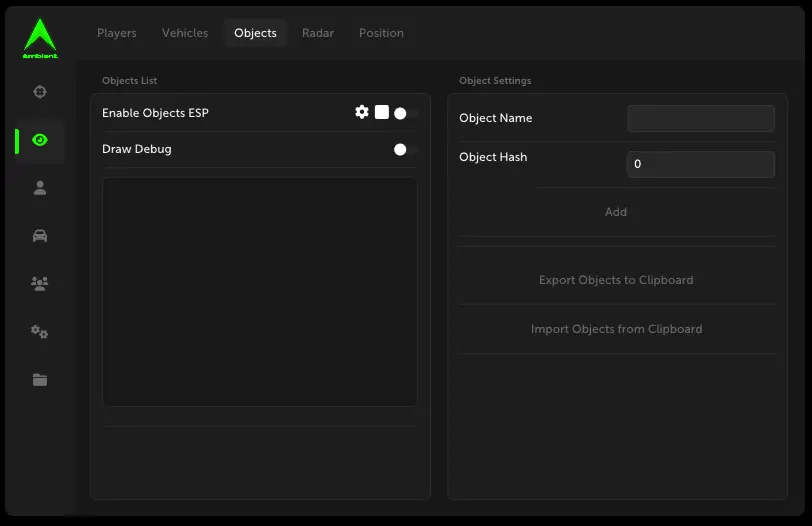Switch to the Vehicles tab
This screenshot has width=812, height=526.
(x=185, y=33)
